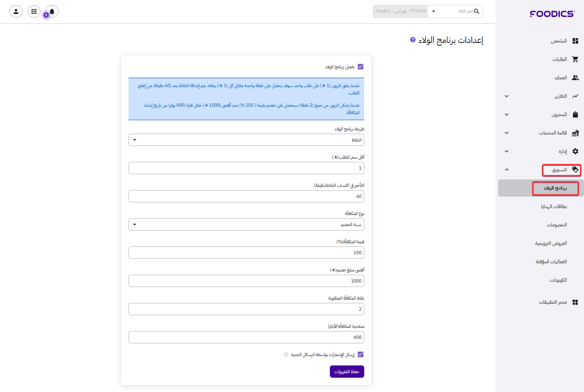Open the بطاقات الهدايا menu item
Viewport: 584px width, 392px height.
click(554, 206)
